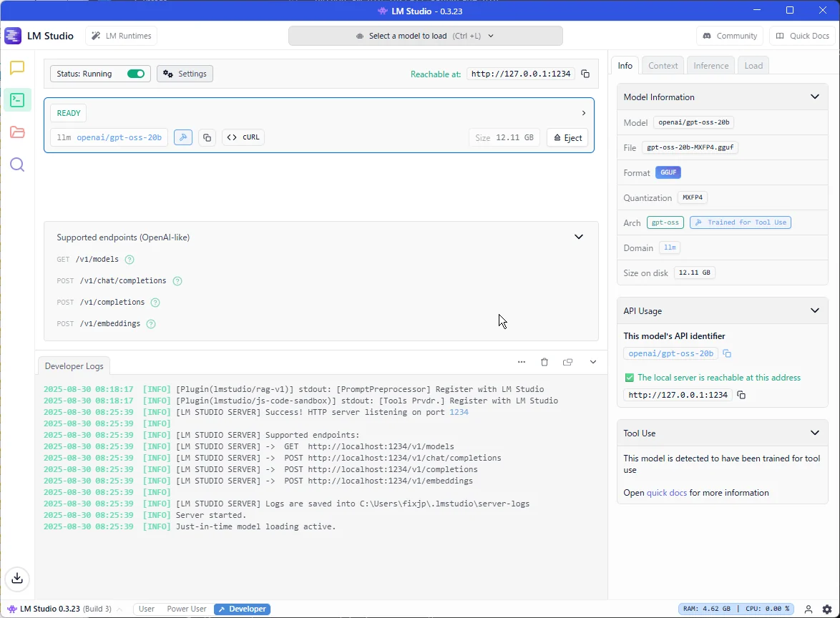Toggle the server Status Running switch
Viewport: 840px width, 618px height.
click(x=136, y=74)
